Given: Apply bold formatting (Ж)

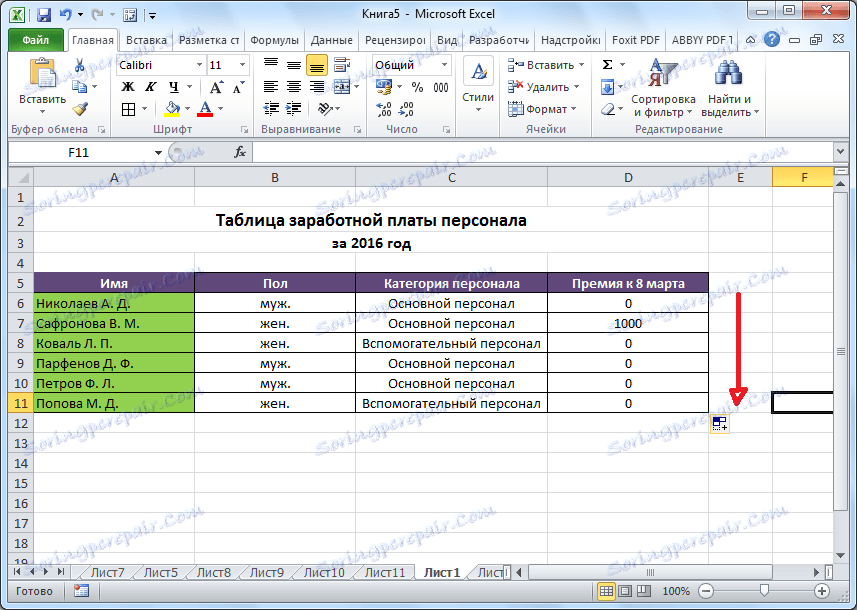Looking at the screenshot, I should [x=128, y=86].
